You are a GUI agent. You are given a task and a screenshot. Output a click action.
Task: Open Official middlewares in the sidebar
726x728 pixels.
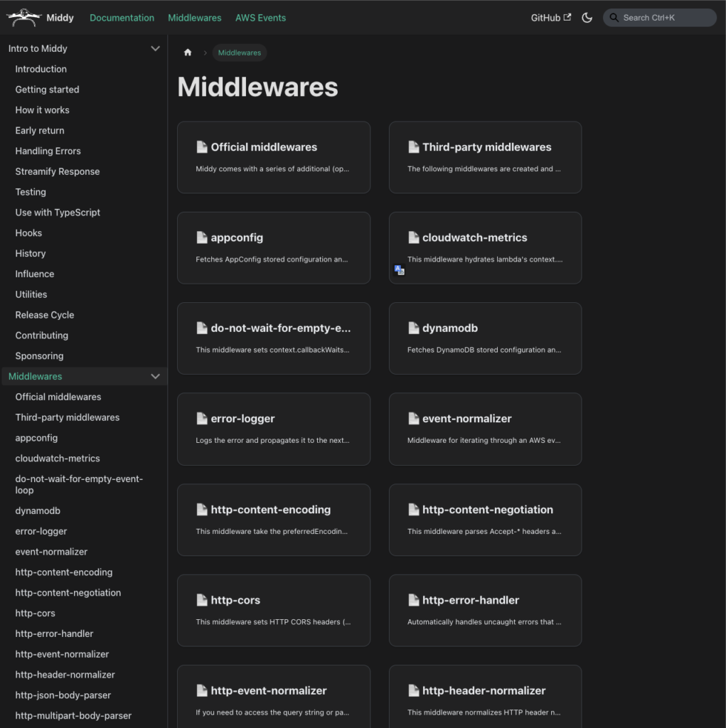pyautogui.click(x=58, y=397)
